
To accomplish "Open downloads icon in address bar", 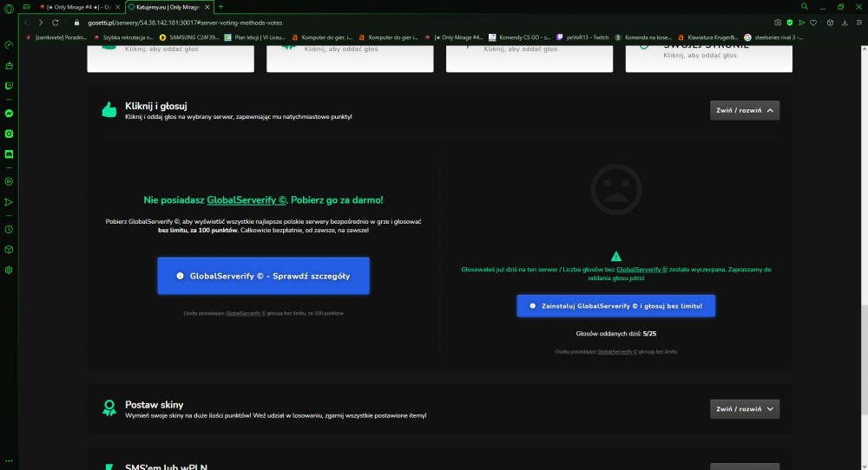I will pos(845,23).
